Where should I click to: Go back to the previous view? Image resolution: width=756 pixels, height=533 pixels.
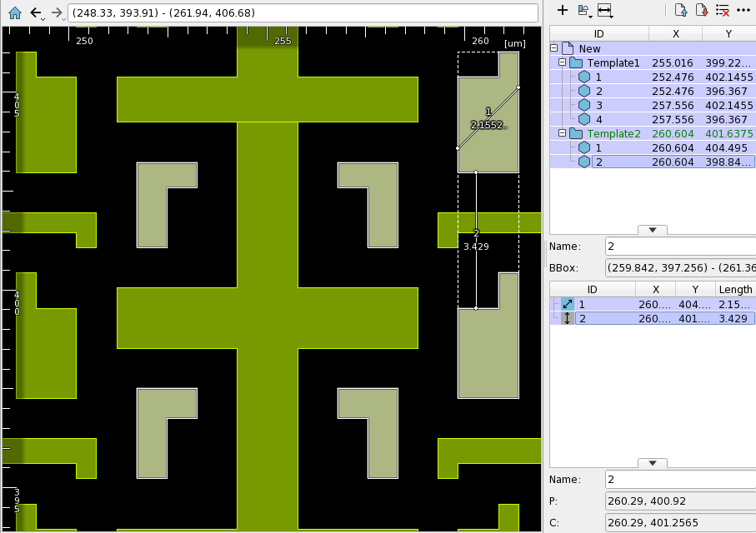point(35,12)
